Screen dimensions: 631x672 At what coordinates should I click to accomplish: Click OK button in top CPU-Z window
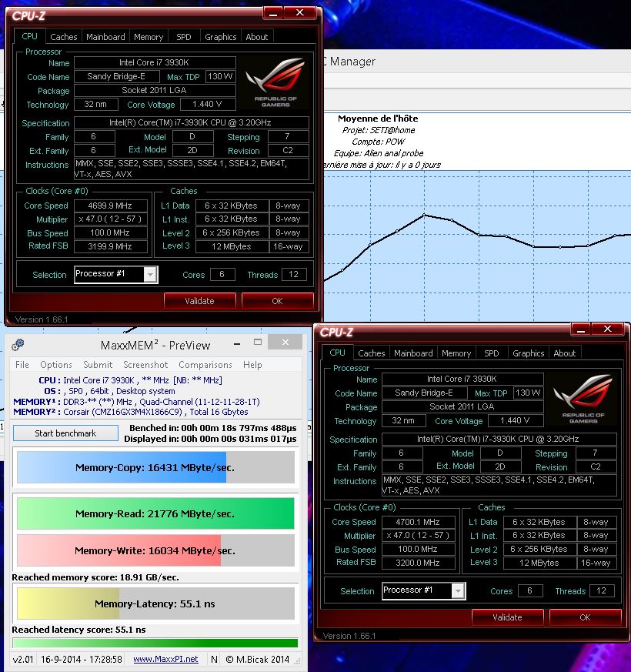click(x=277, y=301)
